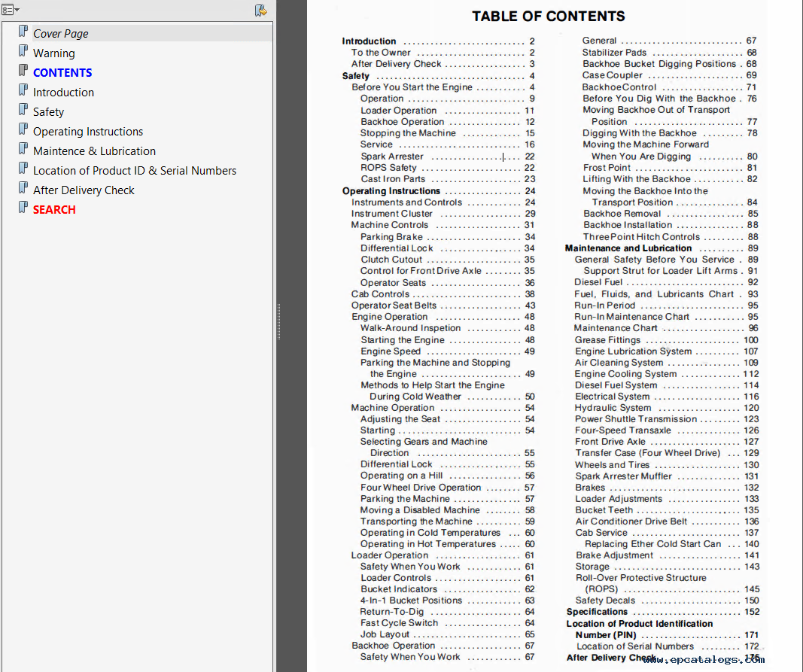Click the find current bookmark icon

[x=260, y=10]
